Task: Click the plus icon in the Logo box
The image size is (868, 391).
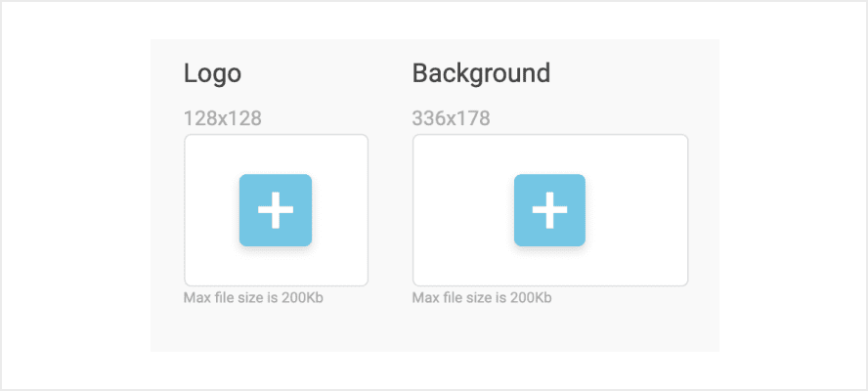Action: (x=276, y=210)
